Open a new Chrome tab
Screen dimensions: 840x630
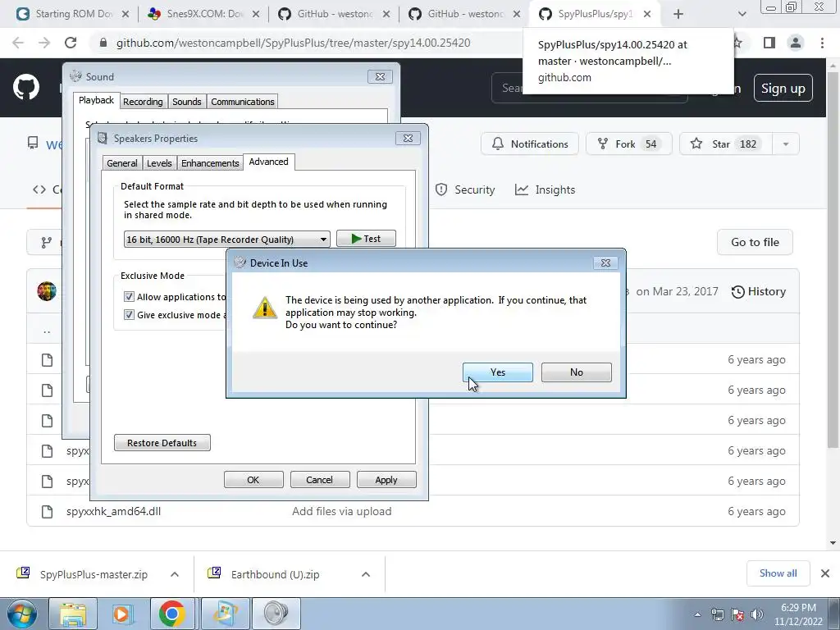pyautogui.click(x=678, y=15)
